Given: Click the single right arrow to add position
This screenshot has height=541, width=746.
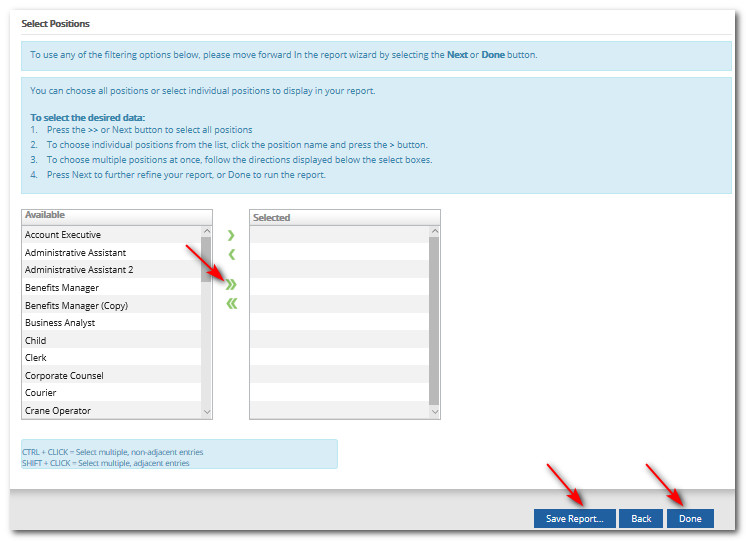Looking at the screenshot, I should click(231, 235).
